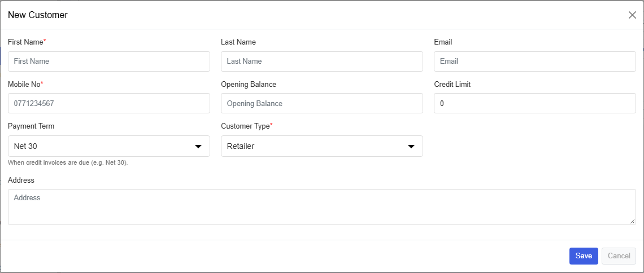Select the Email input field
The width and height of the screenshot is (644, 273).
(535, 61)
